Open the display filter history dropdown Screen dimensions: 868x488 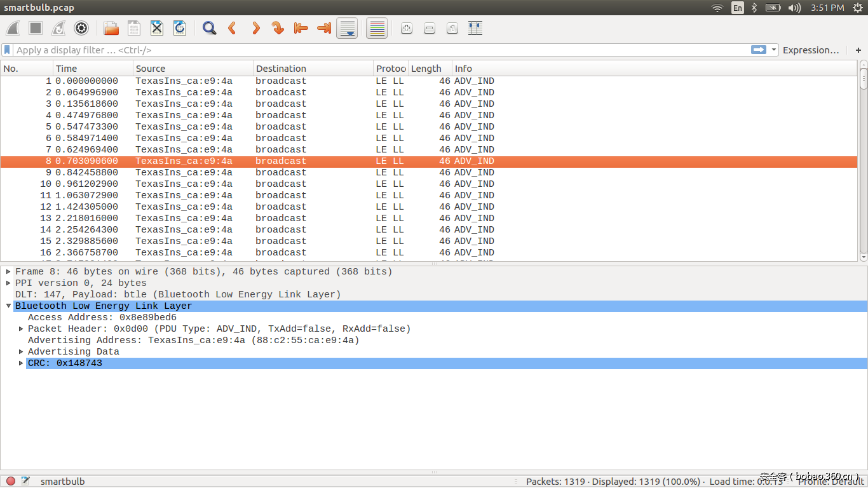click(x=774, y=50)
